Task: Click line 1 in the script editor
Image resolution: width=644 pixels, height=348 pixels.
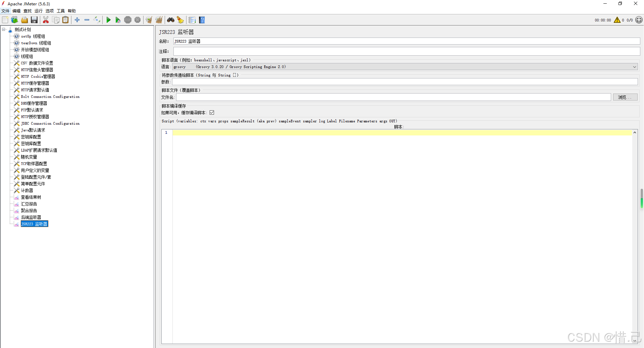Action: (x=402, y=133)
